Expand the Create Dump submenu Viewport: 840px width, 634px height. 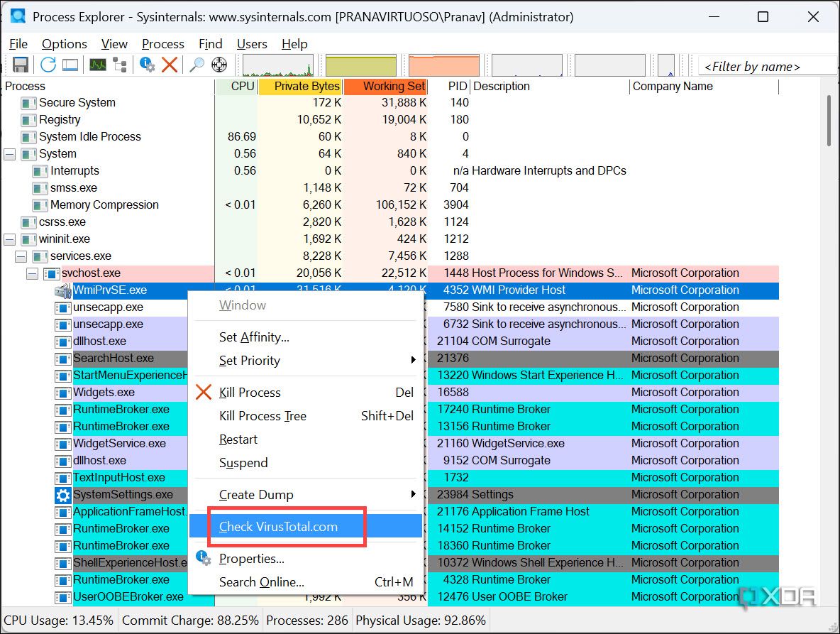(305, 494)
